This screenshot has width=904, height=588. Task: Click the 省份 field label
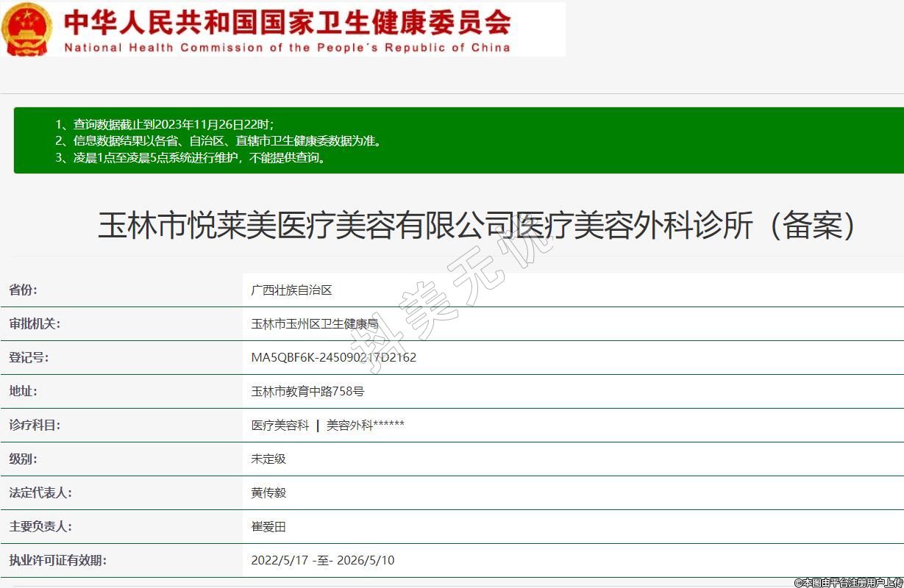(x=23, y=290)
